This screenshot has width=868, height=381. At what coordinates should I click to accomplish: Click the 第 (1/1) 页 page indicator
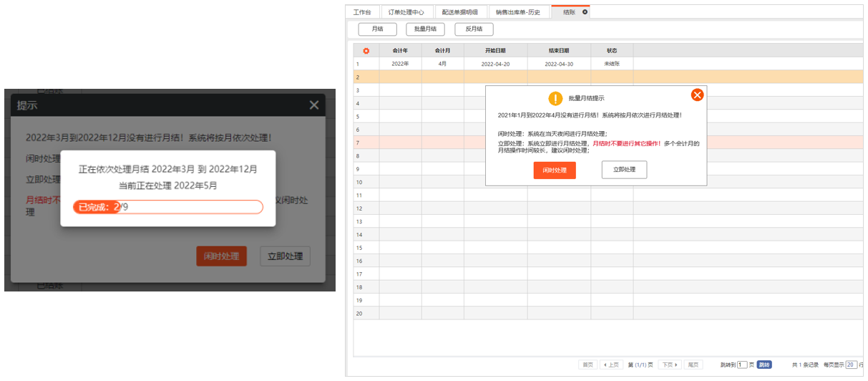640,365
